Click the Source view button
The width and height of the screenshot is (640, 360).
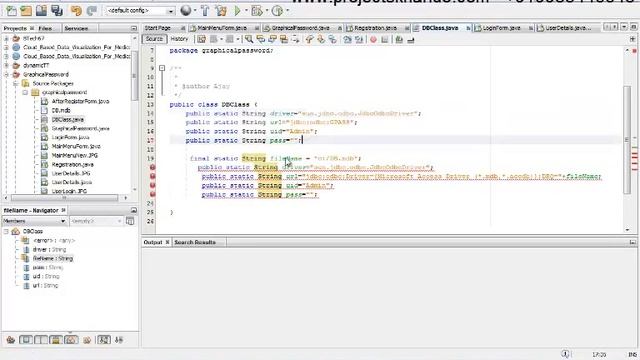(154, 39)
